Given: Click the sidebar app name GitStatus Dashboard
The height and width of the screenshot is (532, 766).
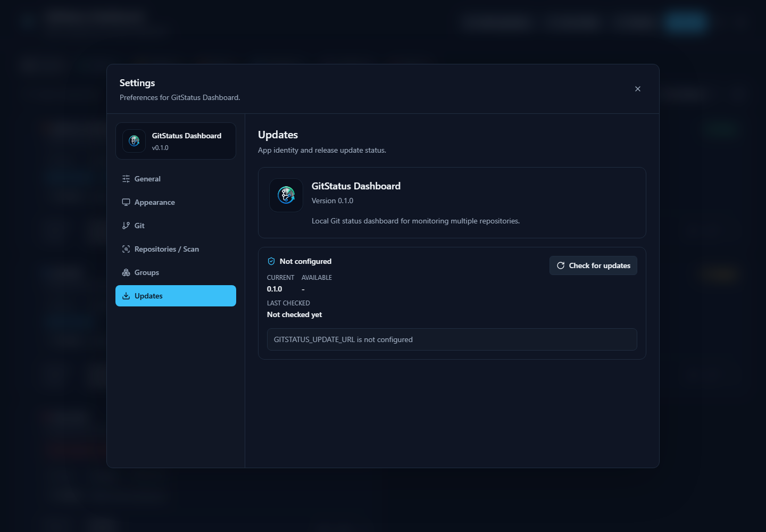Looking at the screenshot, I should click(187, 136).
